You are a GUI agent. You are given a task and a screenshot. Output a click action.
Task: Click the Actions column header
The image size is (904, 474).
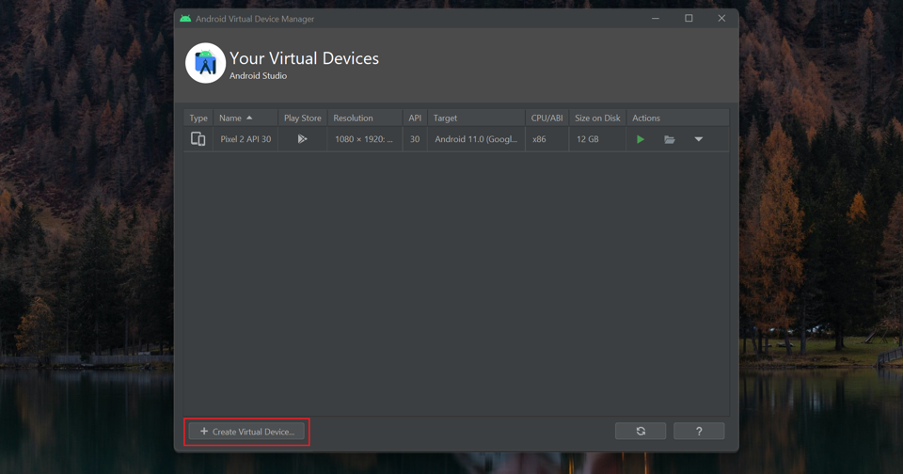(678, 118)
